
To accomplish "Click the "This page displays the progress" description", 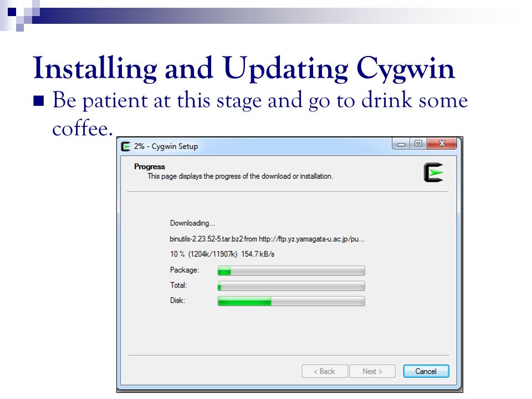I will [x=240, y=176].
